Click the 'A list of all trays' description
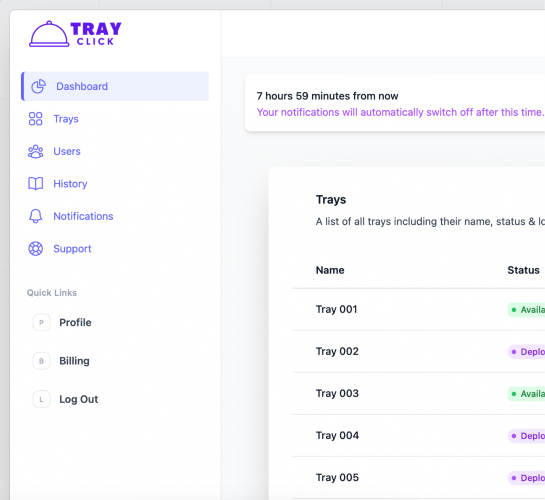Image resolution: width=545 pixels, height=500 pixels. coord(430,221)
